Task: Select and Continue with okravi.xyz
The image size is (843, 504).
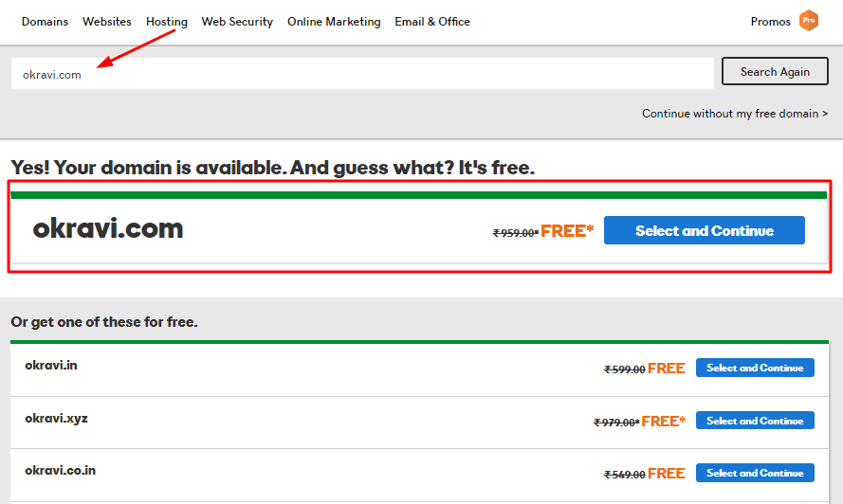Action: (x=755, y=421)
